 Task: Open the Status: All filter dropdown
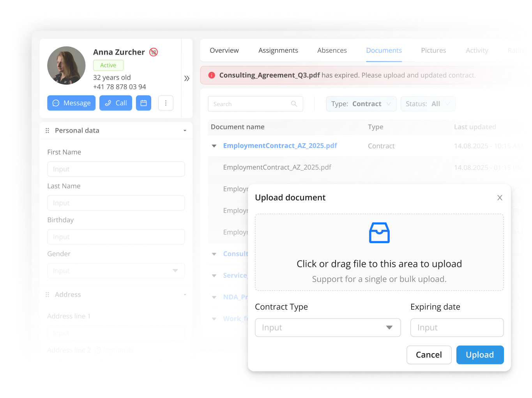click(428, 104)
